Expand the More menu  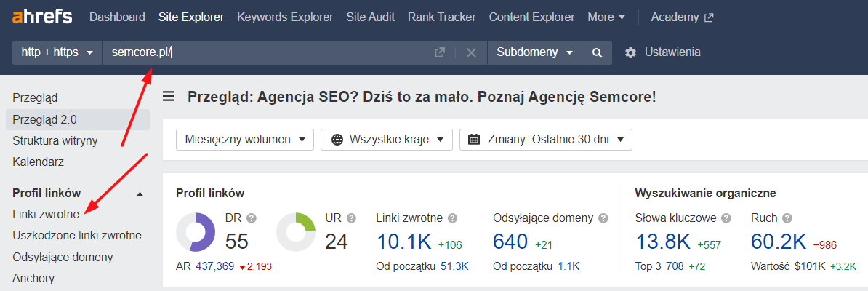pos(606,17)
